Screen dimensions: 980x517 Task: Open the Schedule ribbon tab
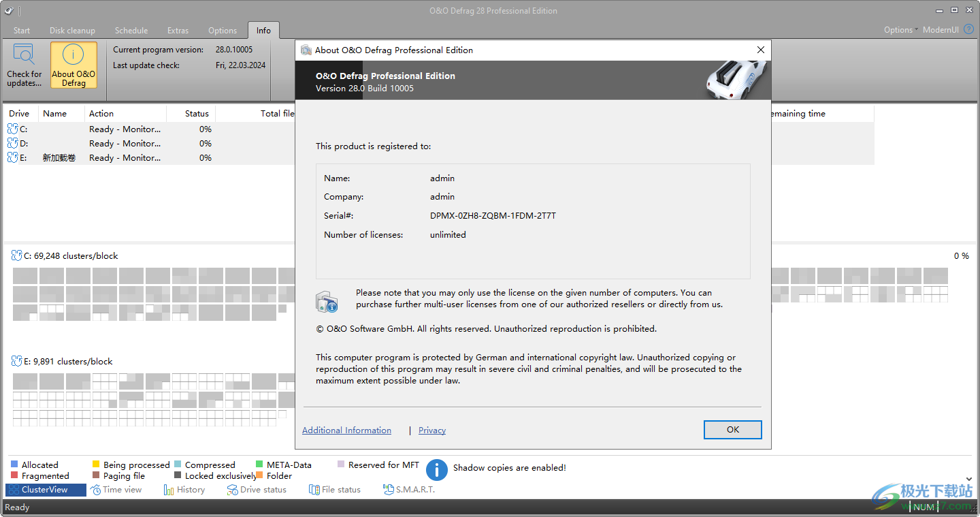point(131,31)
